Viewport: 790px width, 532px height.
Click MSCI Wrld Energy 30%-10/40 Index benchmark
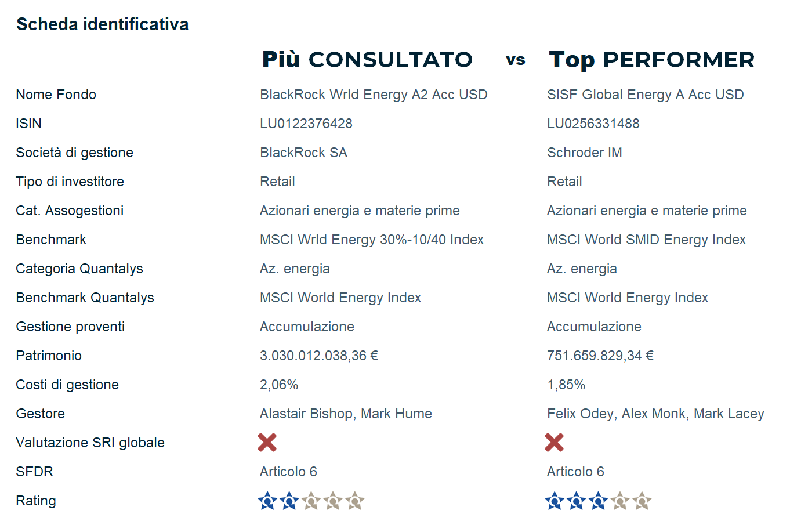pos(371,240)
